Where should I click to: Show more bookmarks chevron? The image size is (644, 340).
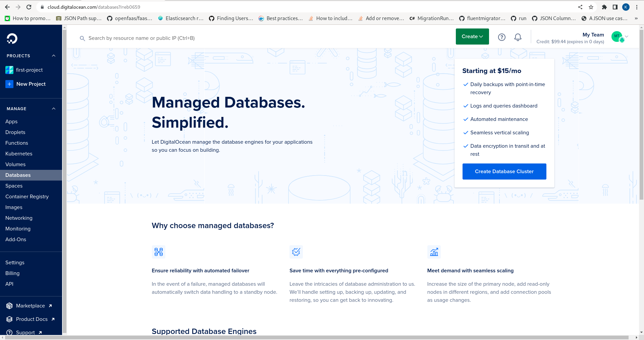pos(636,18)
